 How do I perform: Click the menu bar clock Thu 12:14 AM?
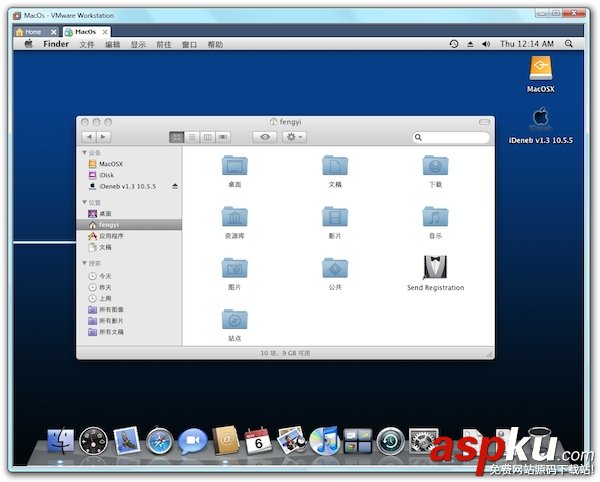pos(527,44)
